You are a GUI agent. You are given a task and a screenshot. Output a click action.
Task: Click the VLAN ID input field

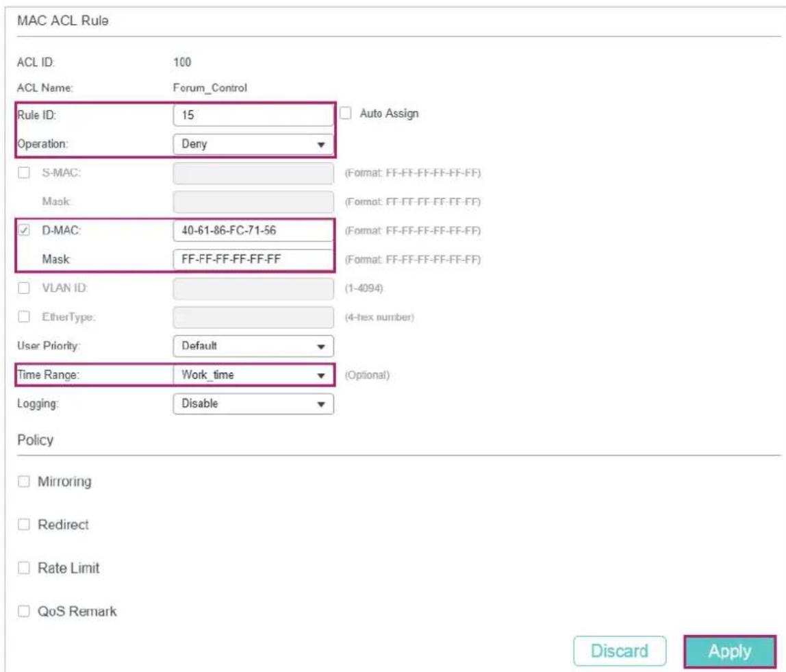[x=253, y=288]
